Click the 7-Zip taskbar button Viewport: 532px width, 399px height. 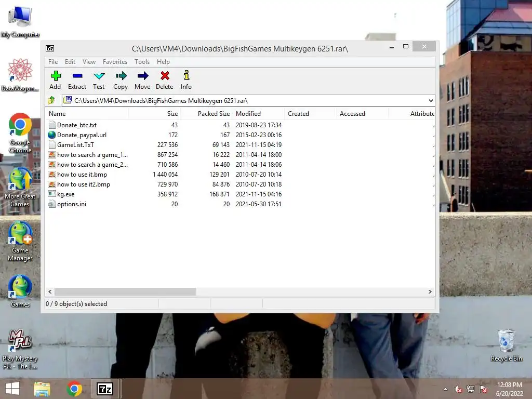tap(105, 389)
